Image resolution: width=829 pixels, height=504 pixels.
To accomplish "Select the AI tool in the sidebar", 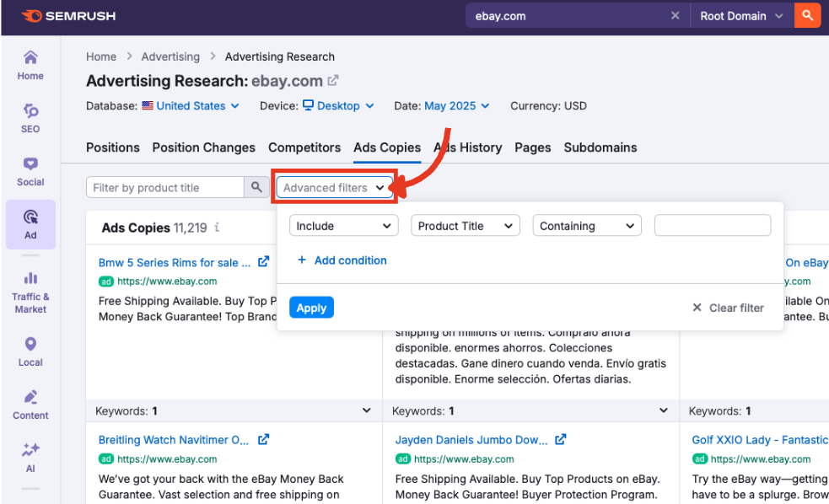I will tap(30, 456).
